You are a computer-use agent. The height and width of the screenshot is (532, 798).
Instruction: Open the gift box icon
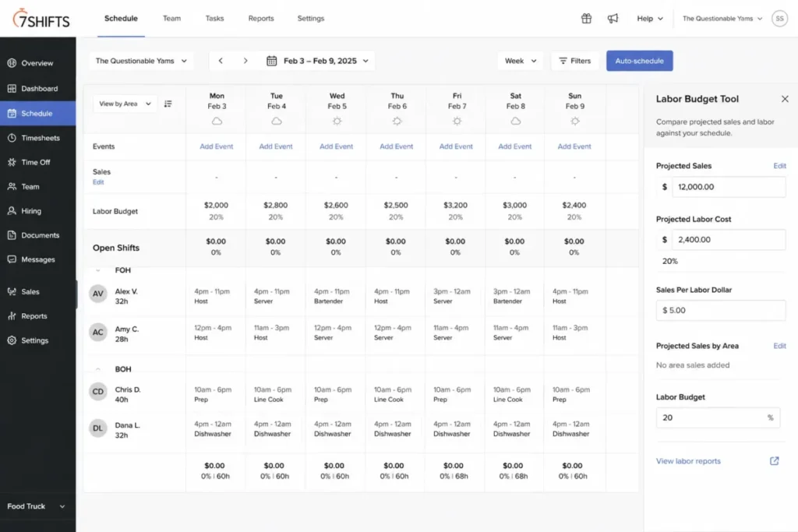(586, 19)
